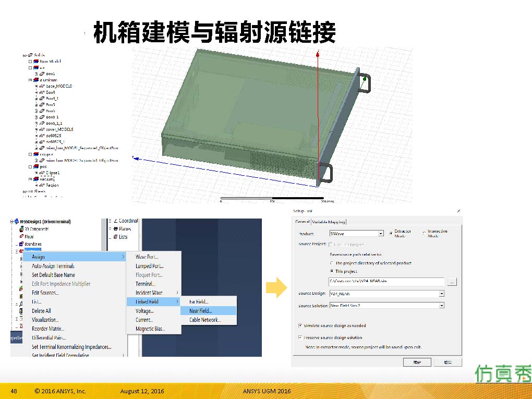
Task: Switch to the Variable Mapping tab
Action: coord(329,222)
